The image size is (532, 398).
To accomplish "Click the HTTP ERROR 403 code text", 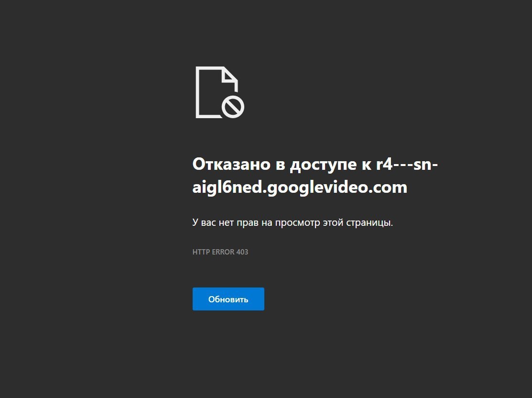I will point(220,252).
